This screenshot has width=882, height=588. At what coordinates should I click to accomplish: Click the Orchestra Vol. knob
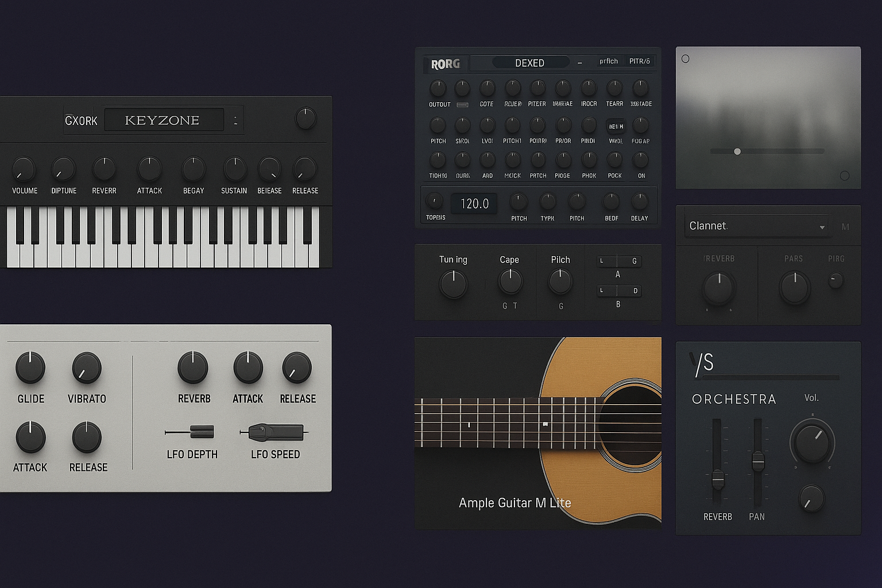[x=813, y=442]
